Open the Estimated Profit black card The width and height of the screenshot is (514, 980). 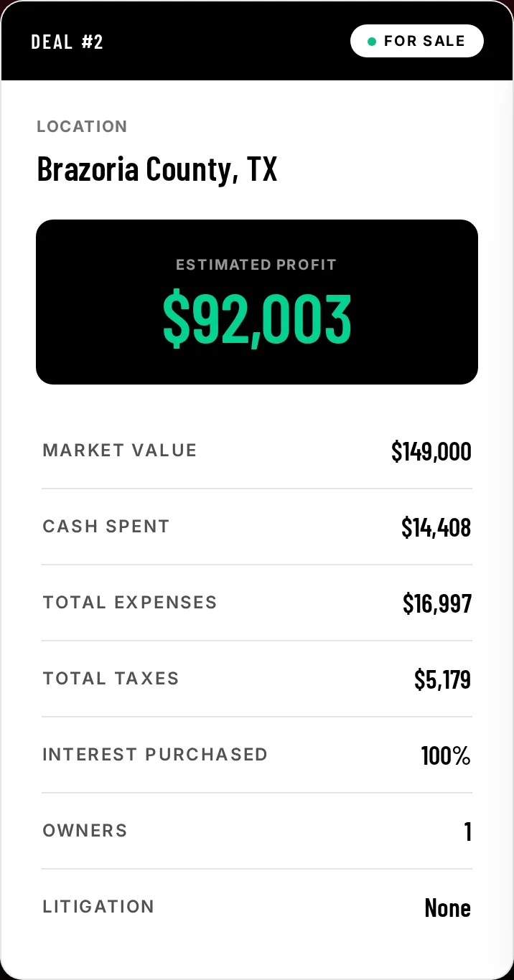tap(257, 302)
